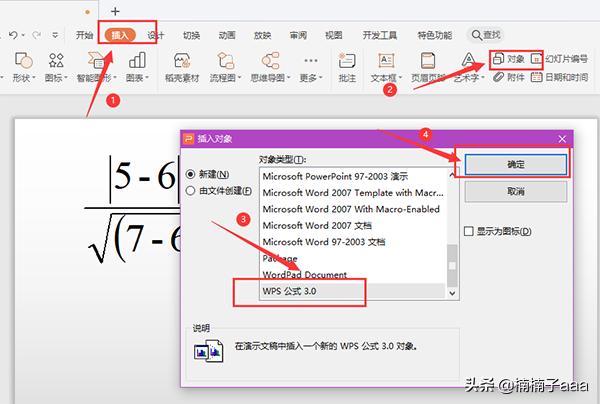Expand the 更多 dropdown arrow
The image size is (600, 404).
321,78
